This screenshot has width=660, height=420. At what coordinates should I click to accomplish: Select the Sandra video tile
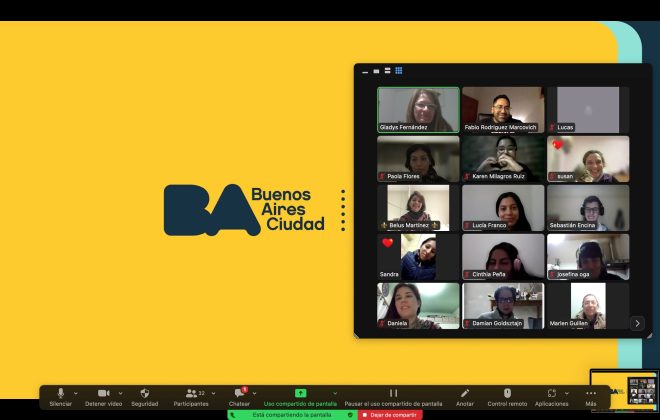(x=418, y=257)
